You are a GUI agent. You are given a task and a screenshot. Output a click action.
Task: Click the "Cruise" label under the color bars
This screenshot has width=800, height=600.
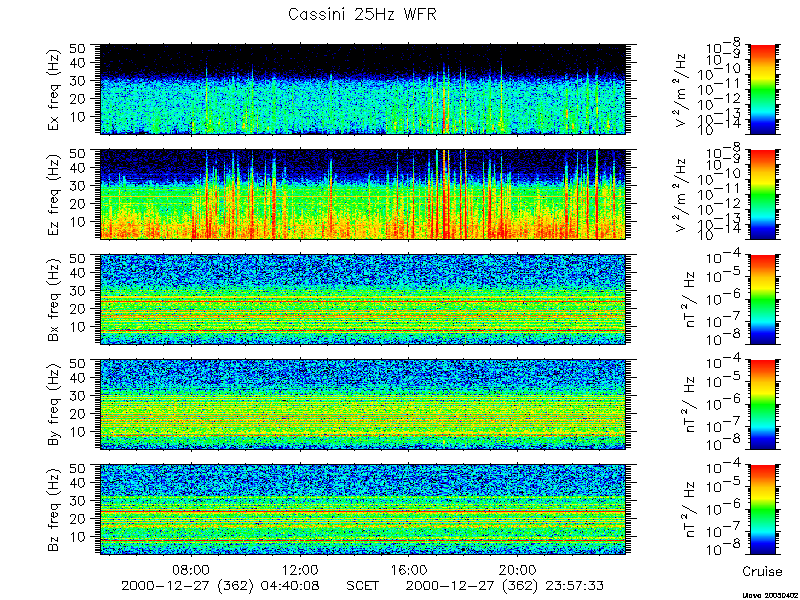click(x=762, y=571)
